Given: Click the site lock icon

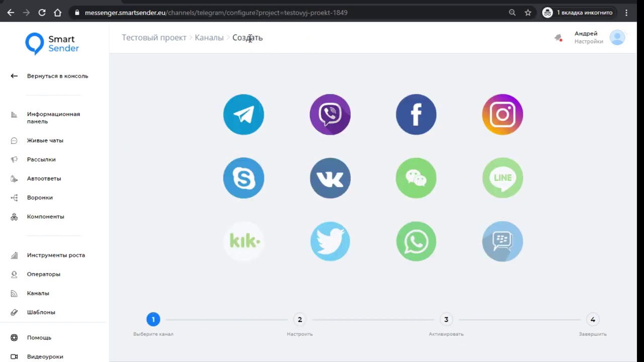Looking at the screenshot, I should click(77, 13).
